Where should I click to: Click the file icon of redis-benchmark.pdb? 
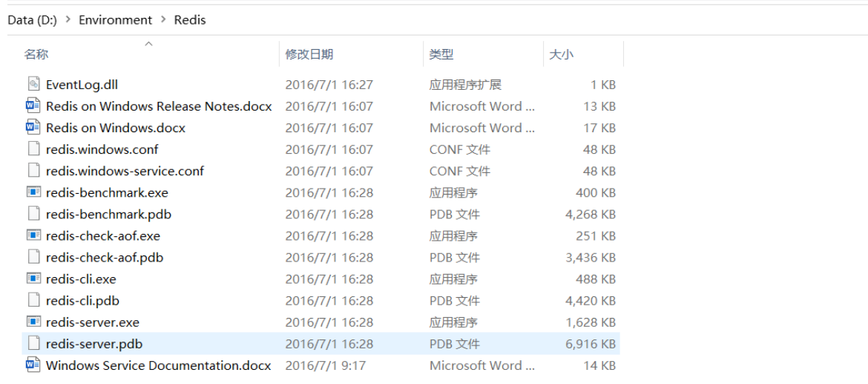[x=34, y=214]
